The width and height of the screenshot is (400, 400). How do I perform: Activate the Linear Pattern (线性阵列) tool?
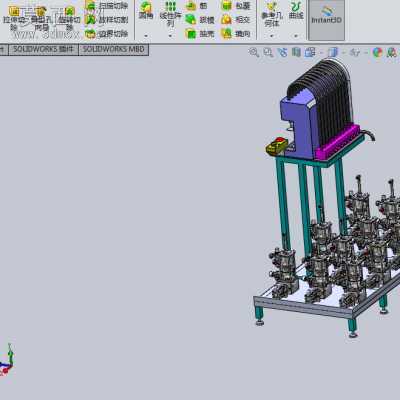point(170,14)
